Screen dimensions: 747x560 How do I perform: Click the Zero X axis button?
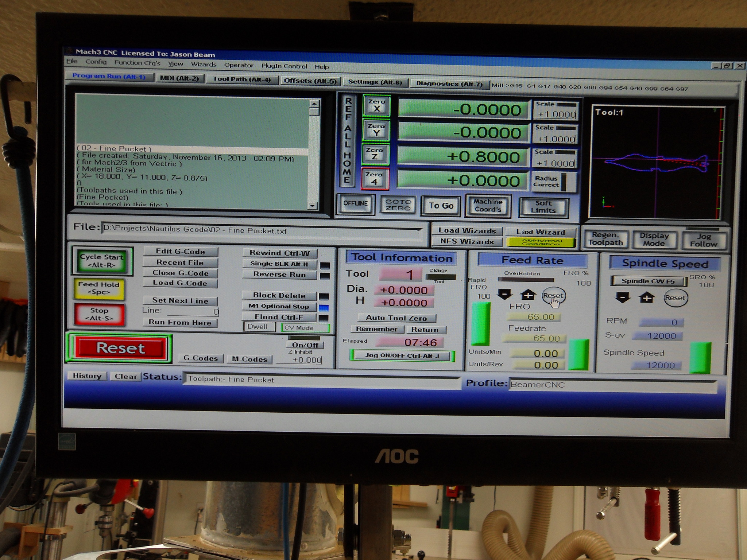[x=376, y=106]
